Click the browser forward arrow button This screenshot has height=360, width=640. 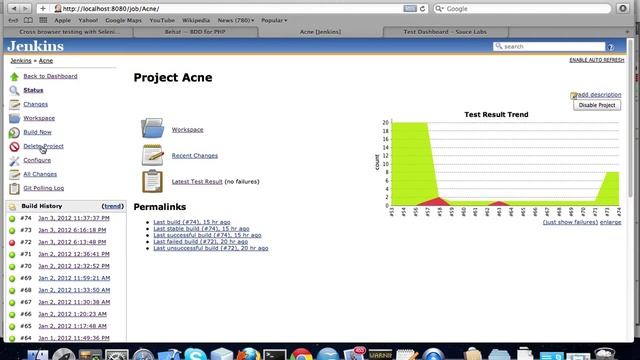click(25, 8)
